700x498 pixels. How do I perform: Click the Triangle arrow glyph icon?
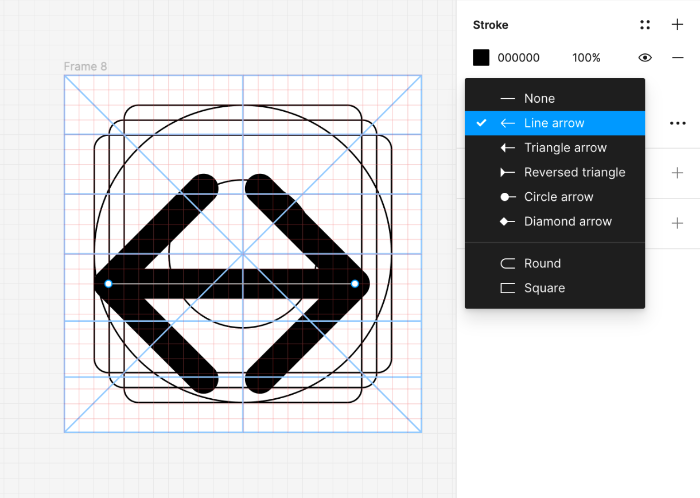click(508, 148)
